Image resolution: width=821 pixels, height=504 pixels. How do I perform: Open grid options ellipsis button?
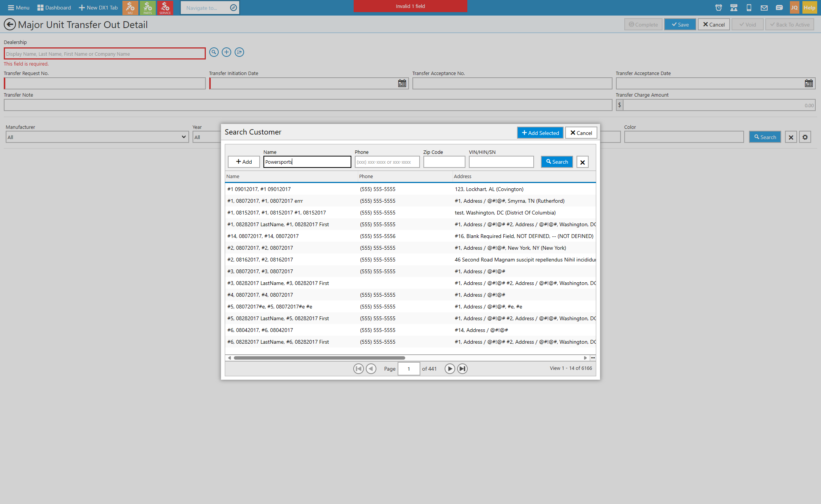coord(593,358)
